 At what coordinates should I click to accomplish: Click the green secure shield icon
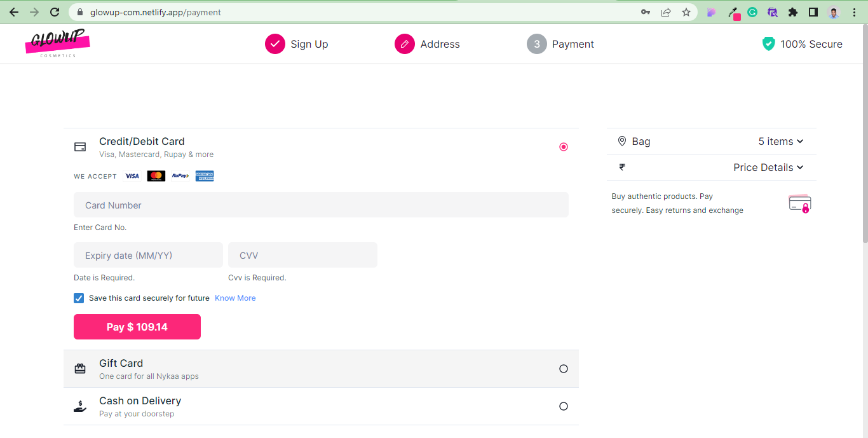click(769, 44)
